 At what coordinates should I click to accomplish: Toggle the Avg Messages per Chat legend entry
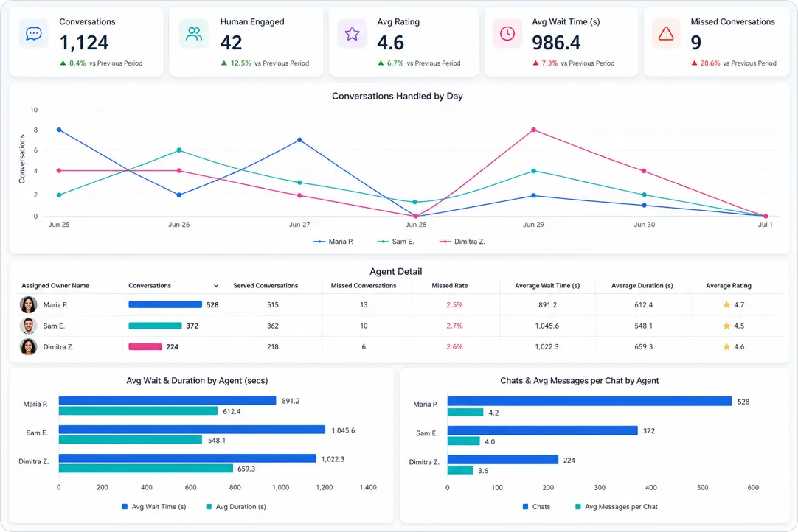tap(617, 506)
